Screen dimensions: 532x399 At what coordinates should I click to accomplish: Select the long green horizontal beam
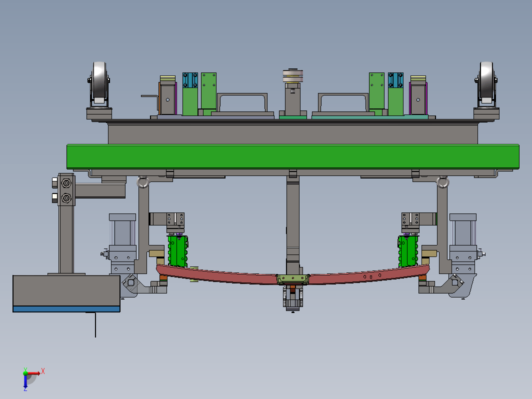[293, 156]
